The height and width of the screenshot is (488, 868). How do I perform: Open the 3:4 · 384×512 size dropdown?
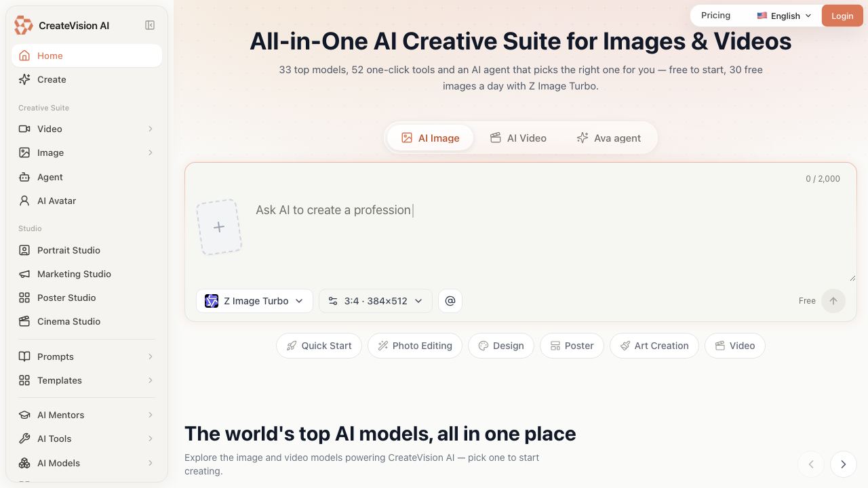tap(376, 301)
